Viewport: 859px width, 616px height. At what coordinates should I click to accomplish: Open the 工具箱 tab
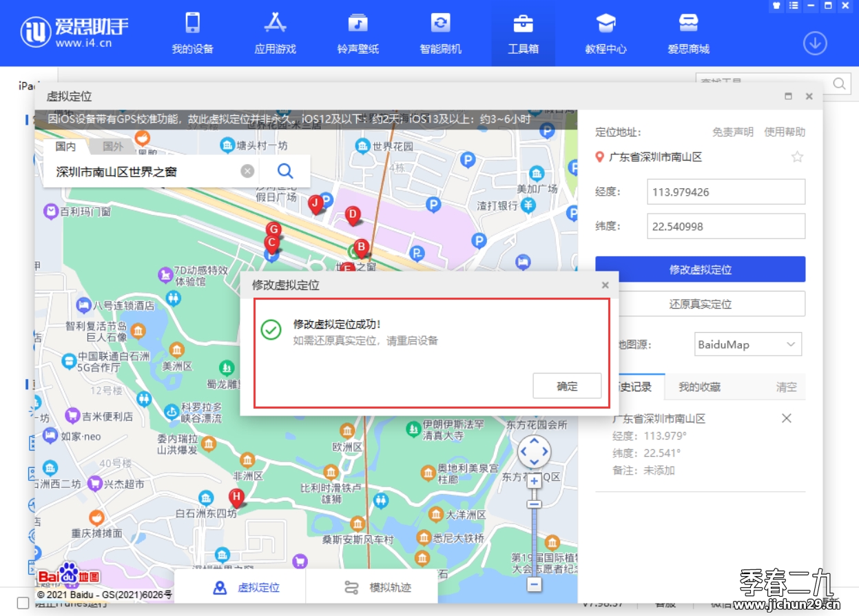(x=523, y=34)
